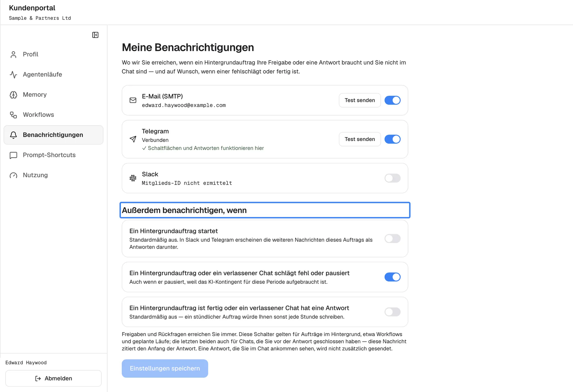Open the Nutzung page
Image resolution: width=573 pixels, height=392 pixels.
point(53,175)
